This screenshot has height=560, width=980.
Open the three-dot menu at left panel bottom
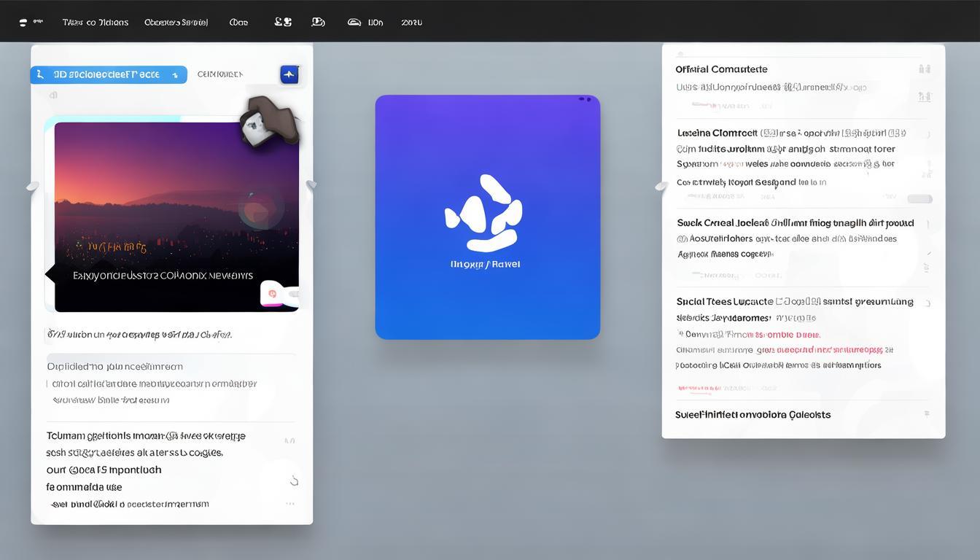(x=290, y=504)
